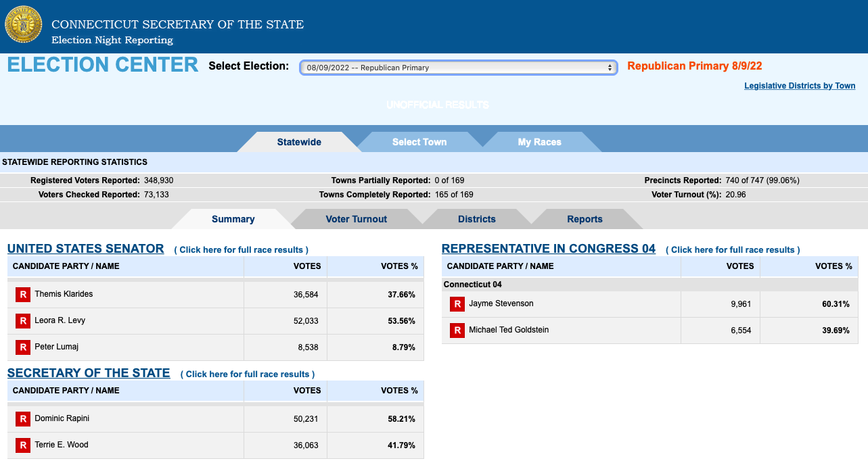The height and width of the screenshot is (463, 868).
Task: Open Legislative Districts by Town link
Action: tap(799, 86)
